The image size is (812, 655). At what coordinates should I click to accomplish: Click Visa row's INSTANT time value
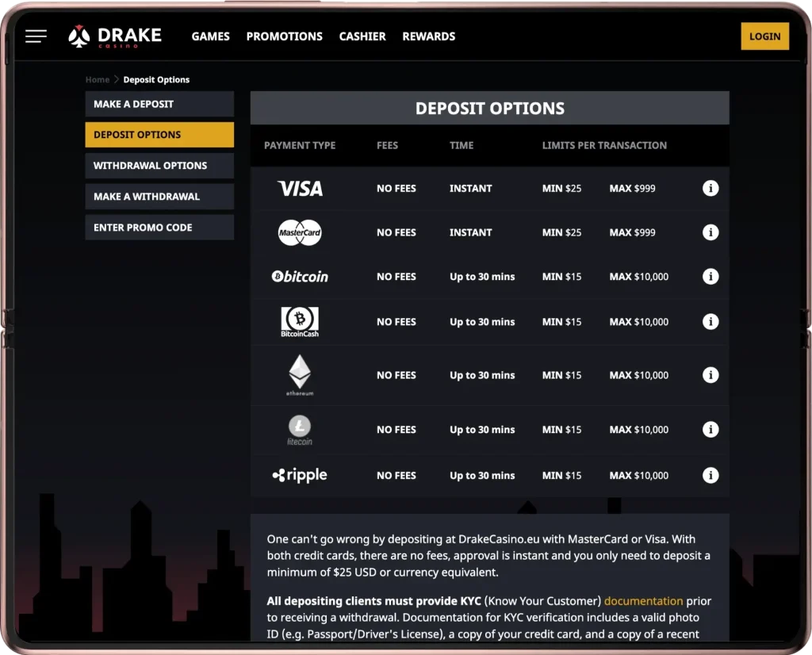471,189
